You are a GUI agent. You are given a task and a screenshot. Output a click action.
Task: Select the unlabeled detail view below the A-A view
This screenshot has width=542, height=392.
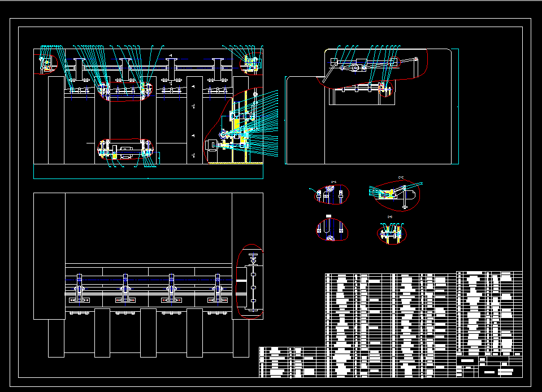point(332,230)
